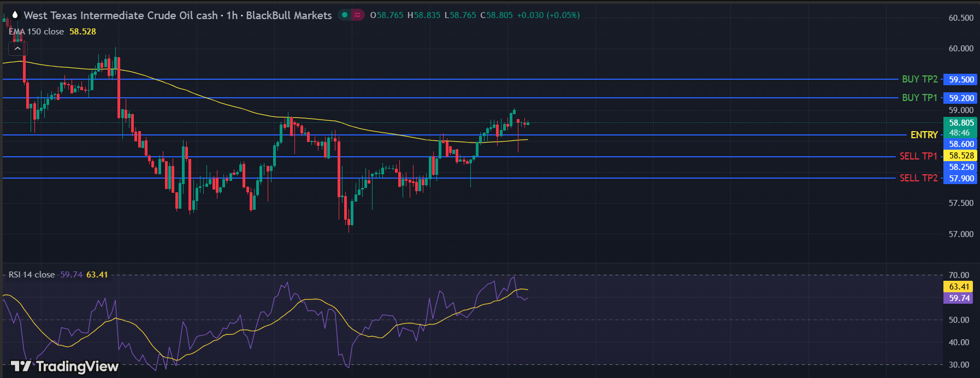
Task: Collapse the indicator legend with the chevron
Action: [17, 49]
